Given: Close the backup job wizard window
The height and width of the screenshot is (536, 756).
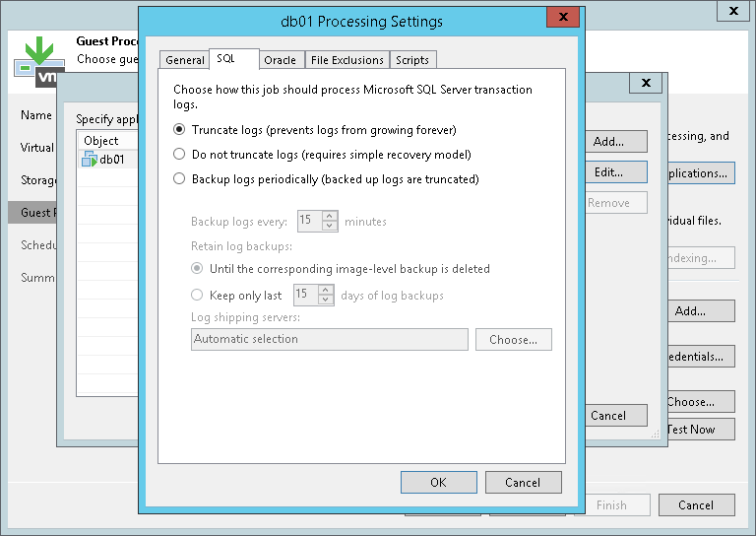Looking at the screenshot, I should click(x=733, y=11).
